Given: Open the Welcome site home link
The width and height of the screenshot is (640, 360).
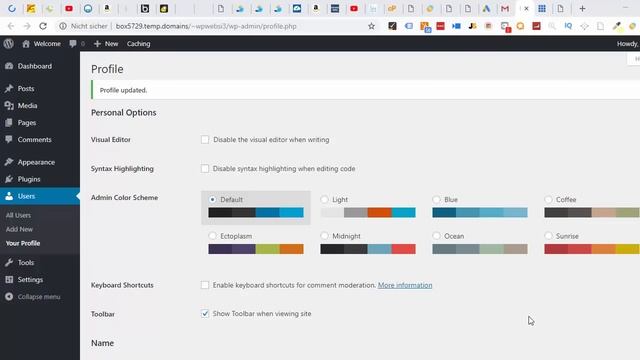Looking at the screenshot, I should pyautogui.click(x=41, y=44).
